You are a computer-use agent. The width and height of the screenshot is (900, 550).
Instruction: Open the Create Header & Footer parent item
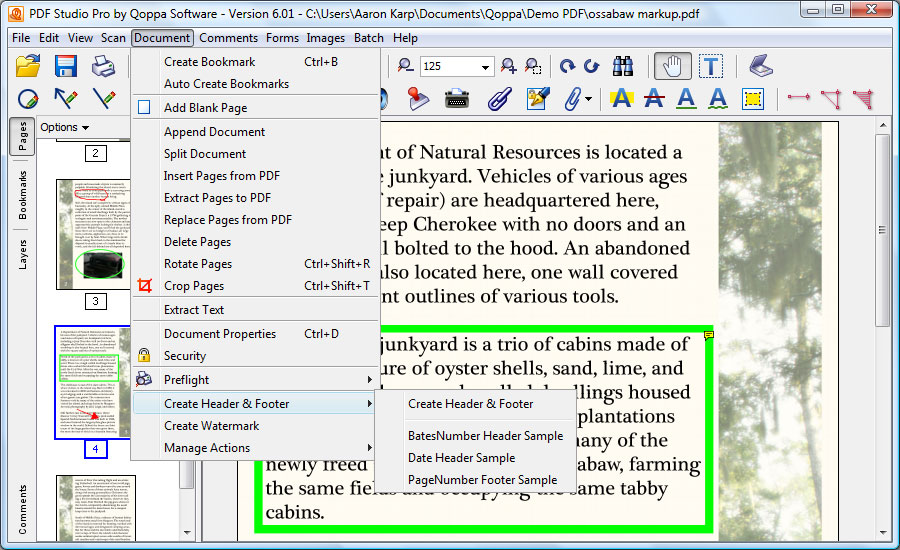click(x=255, y=404)
